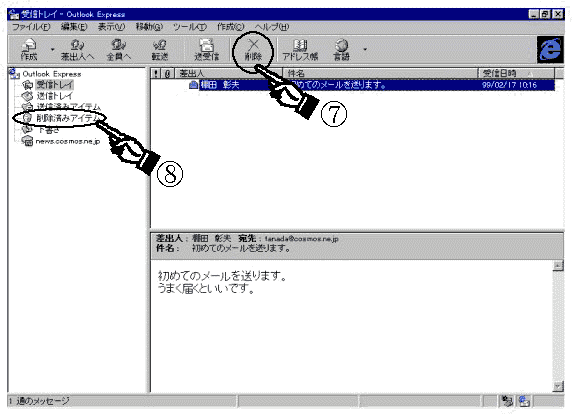Click the status bar network connection icon

[x=507, y=401]
